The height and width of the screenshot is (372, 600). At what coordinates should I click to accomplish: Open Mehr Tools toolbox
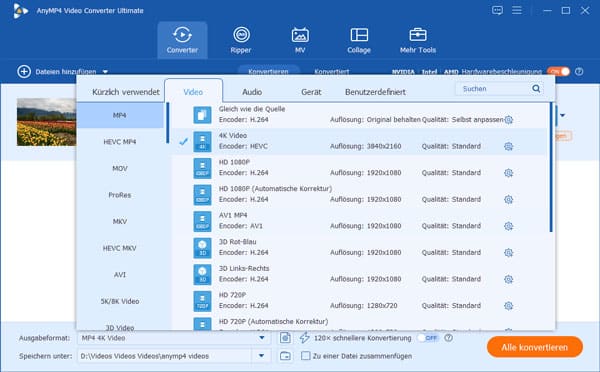[417, 40]
